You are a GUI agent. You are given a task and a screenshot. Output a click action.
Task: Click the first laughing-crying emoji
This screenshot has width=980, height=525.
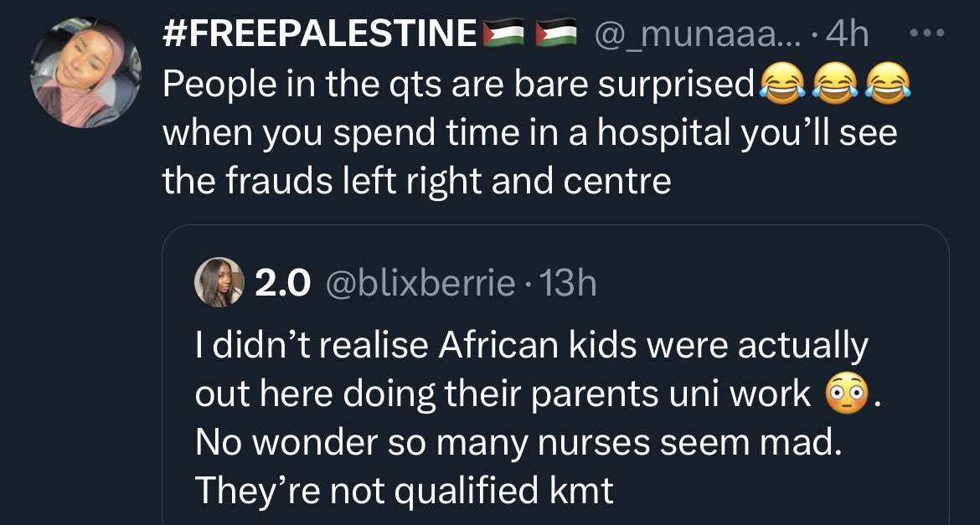781,84
